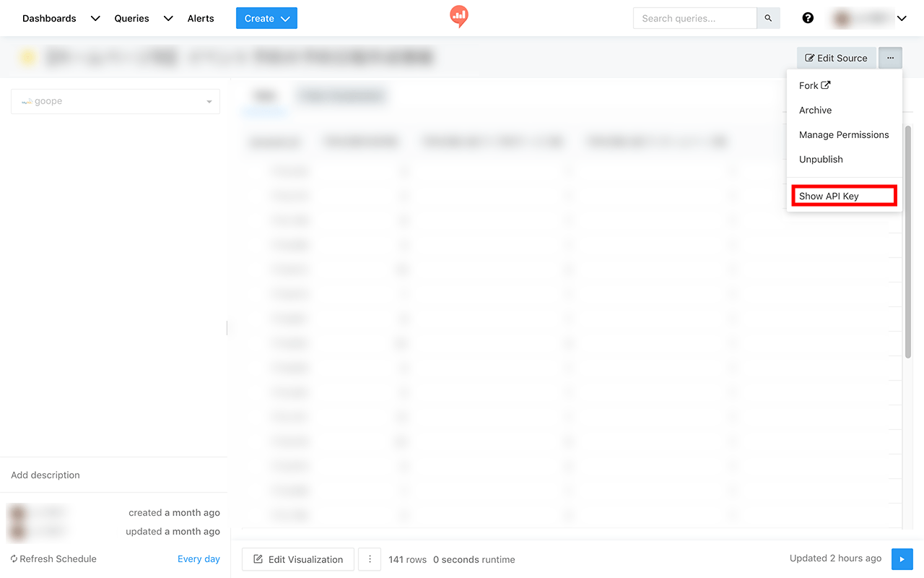Execute the query with the play button
924x578 pixels.
[x=902, y=559]
